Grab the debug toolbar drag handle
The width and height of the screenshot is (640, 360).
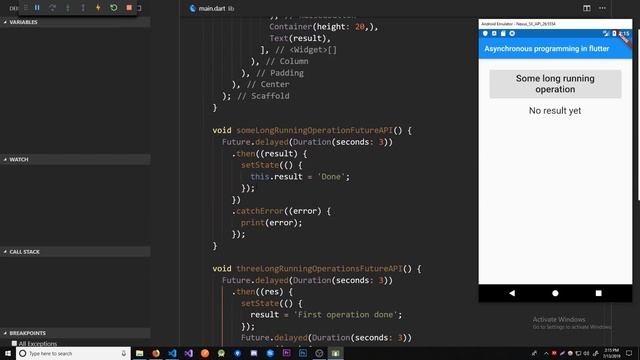(26, 8)
